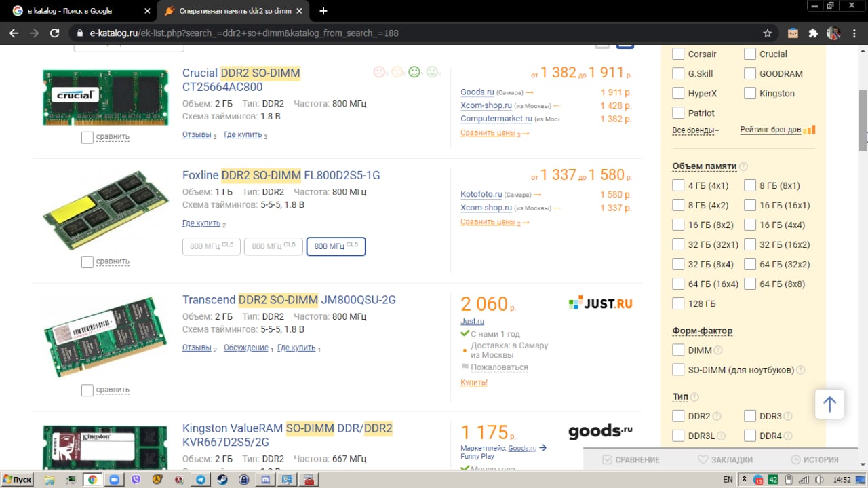
Task: Click Пожаловаться under Just.ru offer
Action: click(x=499, y=367)
